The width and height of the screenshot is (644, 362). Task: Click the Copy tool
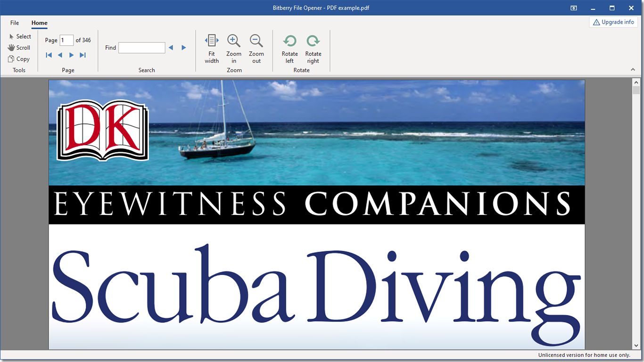pyautogui.click(x=19, y=59)
